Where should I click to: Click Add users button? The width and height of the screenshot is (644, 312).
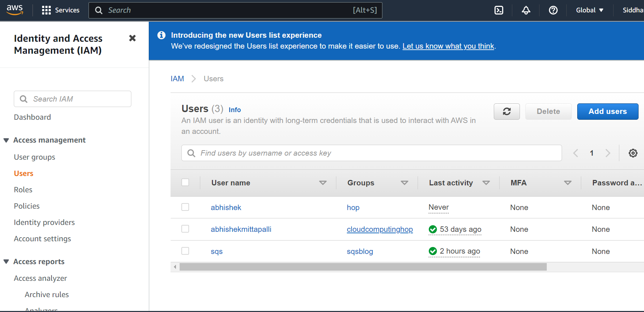point(608,111)
